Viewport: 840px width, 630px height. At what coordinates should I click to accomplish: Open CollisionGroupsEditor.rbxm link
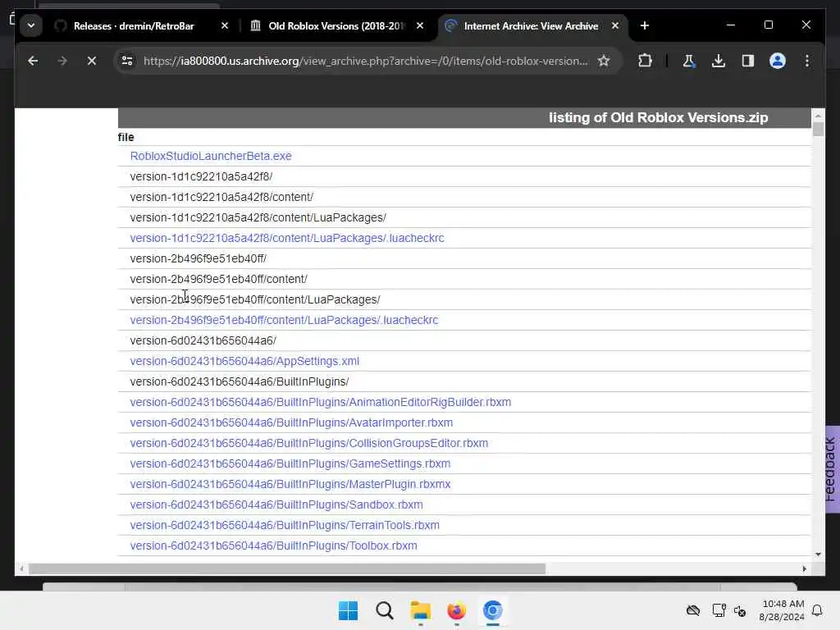[x=308, y=443]
